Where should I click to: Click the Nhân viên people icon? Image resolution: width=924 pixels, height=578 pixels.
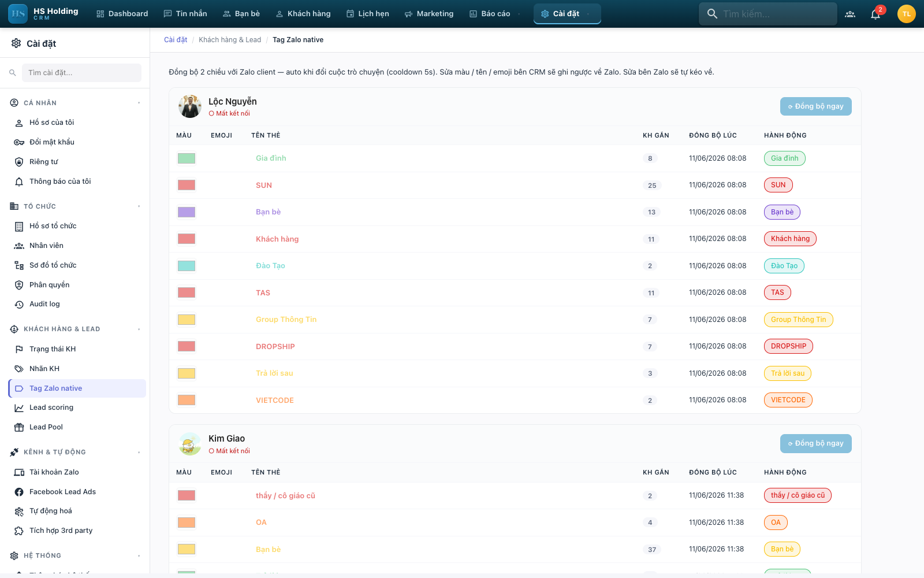tap(19, 246)
